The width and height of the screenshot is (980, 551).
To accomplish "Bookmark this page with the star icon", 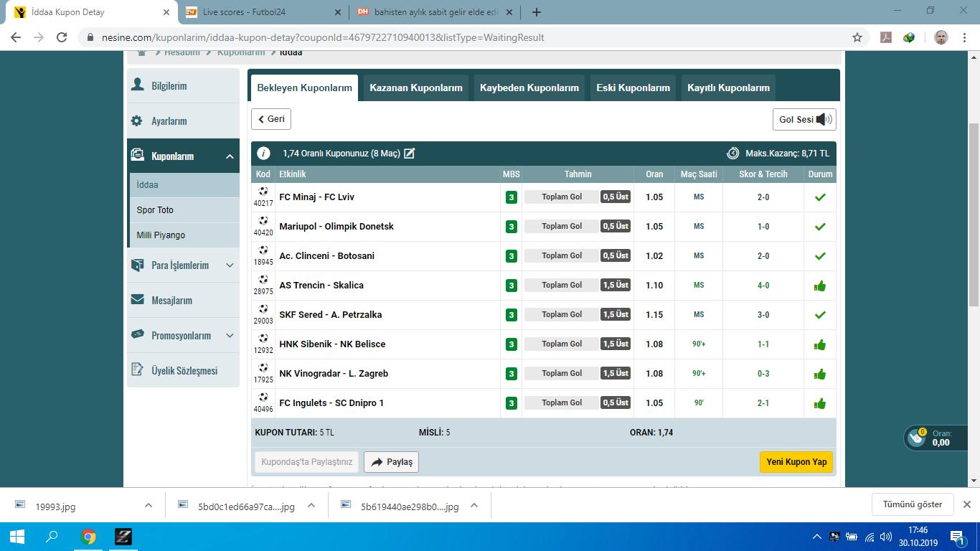I will (x=857, y=37).
